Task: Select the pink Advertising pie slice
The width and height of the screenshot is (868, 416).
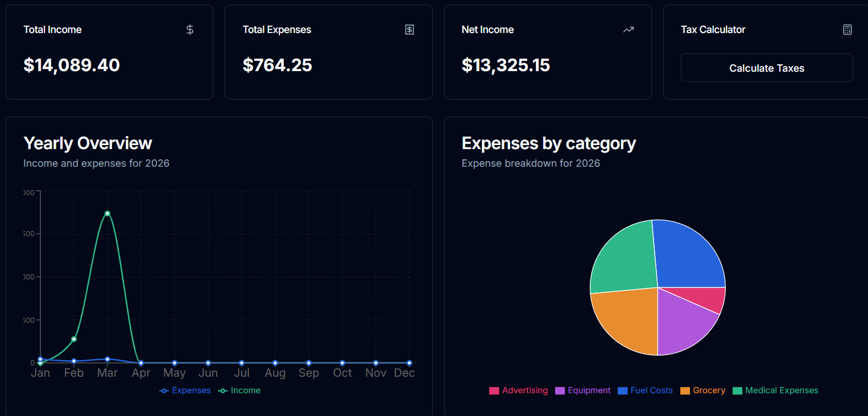Action: [x=710, y=297]
